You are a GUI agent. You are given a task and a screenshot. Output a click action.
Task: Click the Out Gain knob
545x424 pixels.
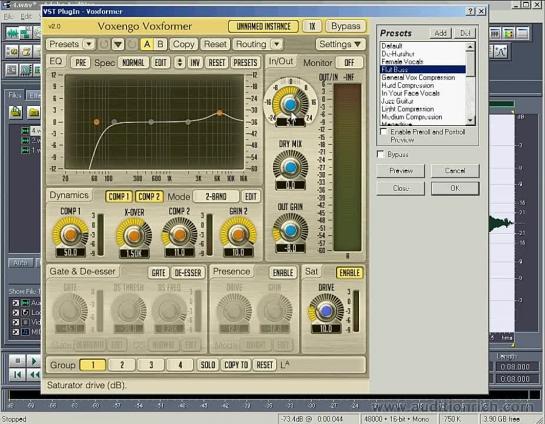tap(291, 230)
